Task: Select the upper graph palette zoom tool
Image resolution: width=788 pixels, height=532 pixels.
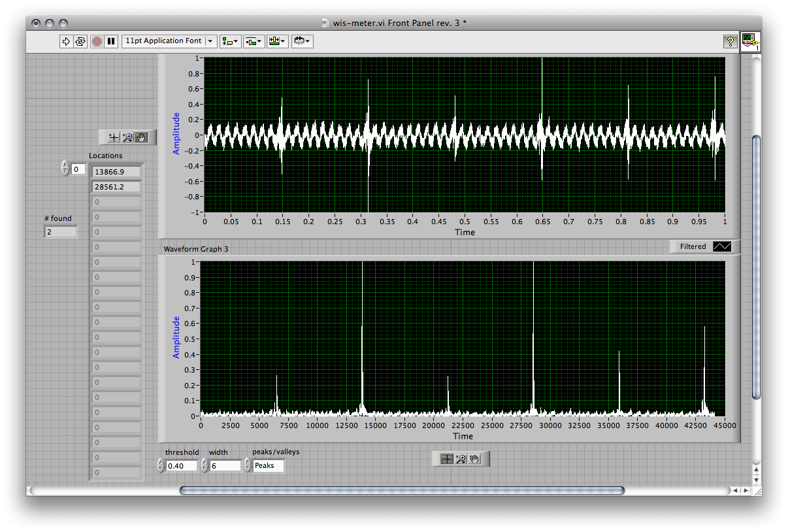Action: point(127,137)
